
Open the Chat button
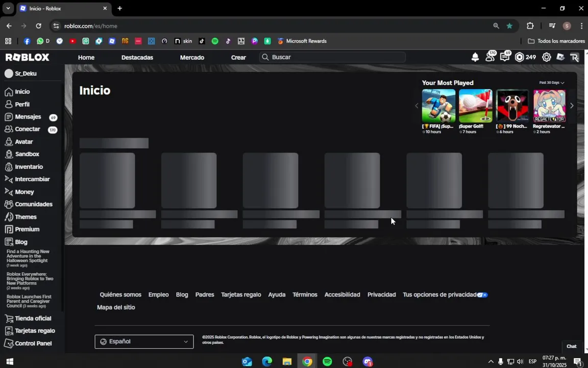(571, 346)
